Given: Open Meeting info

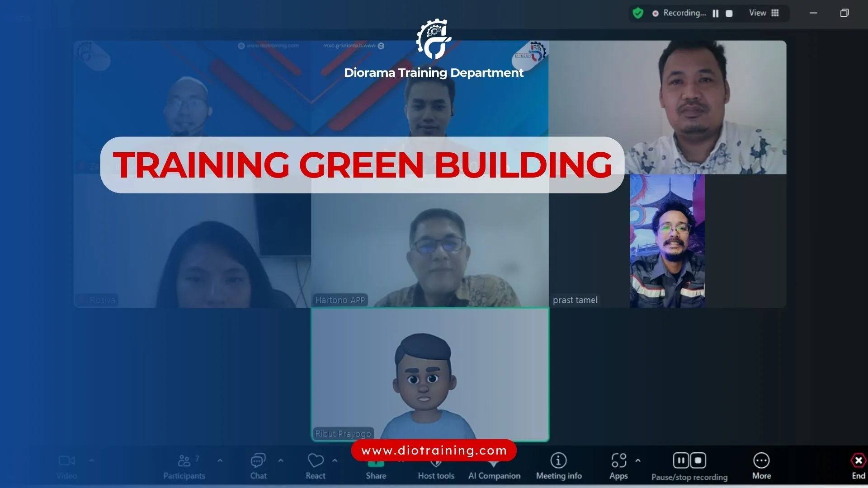Looking at the screenshot, I should [x=558, y=461].
